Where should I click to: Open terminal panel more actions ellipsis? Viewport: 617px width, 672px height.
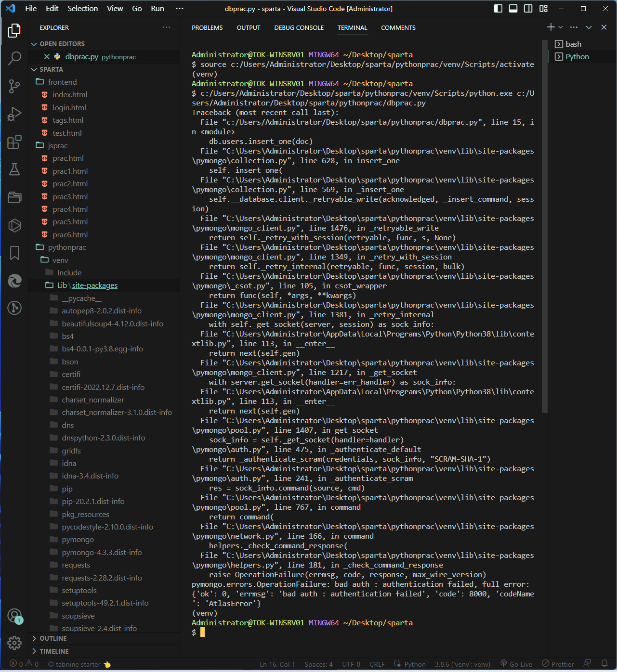coord(574,27)
